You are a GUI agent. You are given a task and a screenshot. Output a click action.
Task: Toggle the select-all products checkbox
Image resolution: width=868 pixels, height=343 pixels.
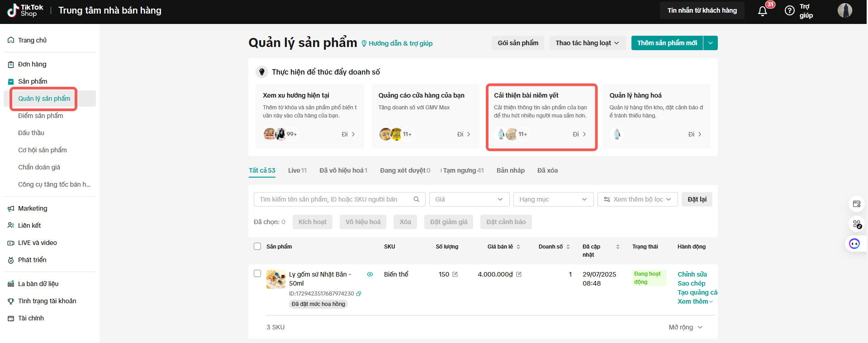257,246
